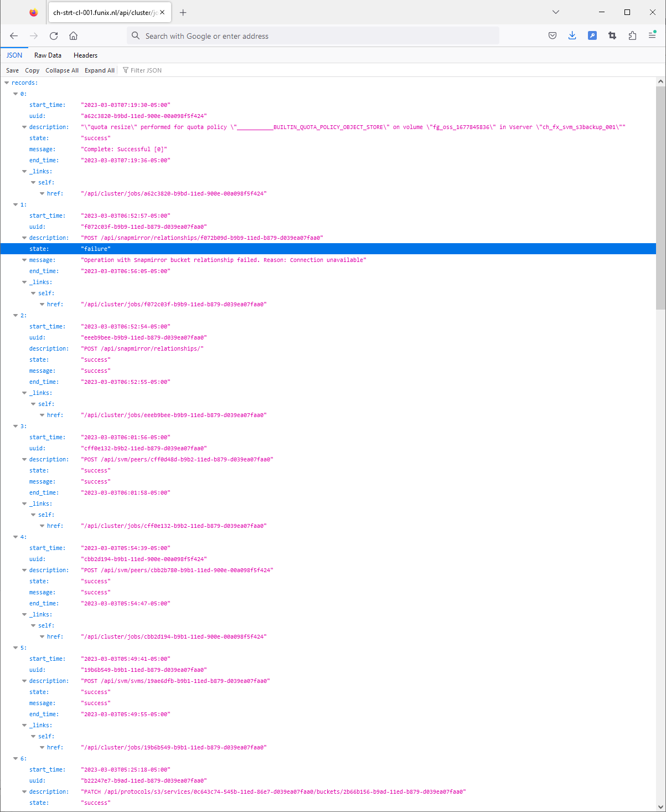The width and height of the screenshot is (666, 812).
Task: Select the highlighted state "failure" row
Action: click(x=328, y=249)
